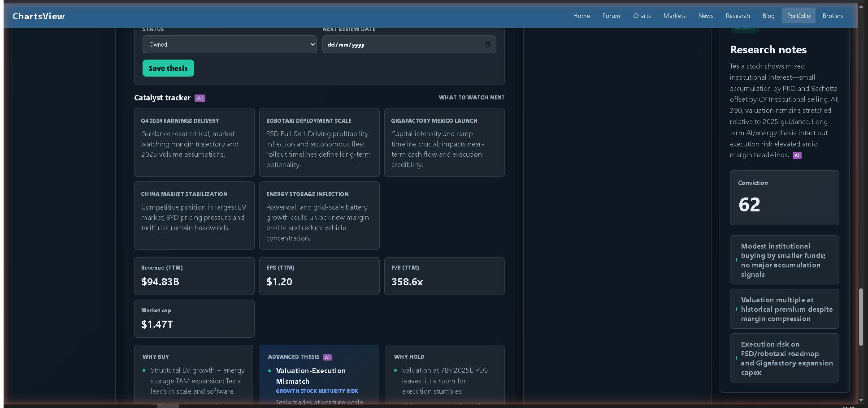Click the GROWTH STOCK MATURITY RISK tag
The image size is (868, 408).
pyautogui.click(x=317, y=391)
